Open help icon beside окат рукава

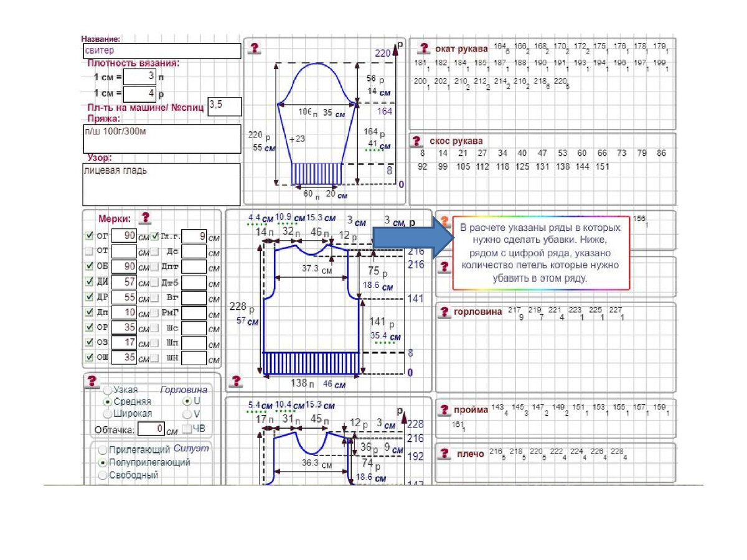424,49
